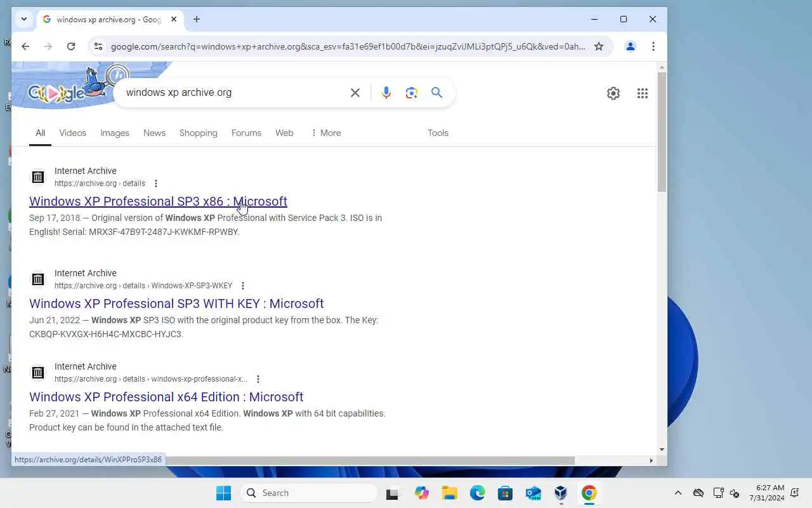Viewport: 812px width, 508px height.
Task: Click Internet Archive favicon of SP3 WITH KEY result
Action: (x=38, y=279)
